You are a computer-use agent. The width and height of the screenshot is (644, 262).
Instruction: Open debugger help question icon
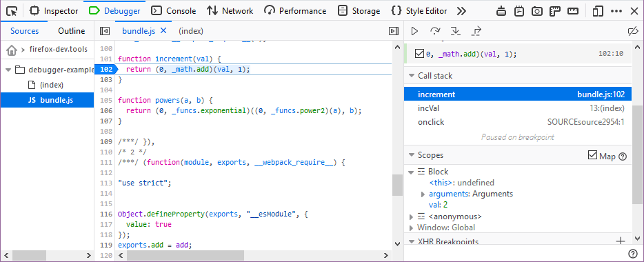[x=633, y=253]
